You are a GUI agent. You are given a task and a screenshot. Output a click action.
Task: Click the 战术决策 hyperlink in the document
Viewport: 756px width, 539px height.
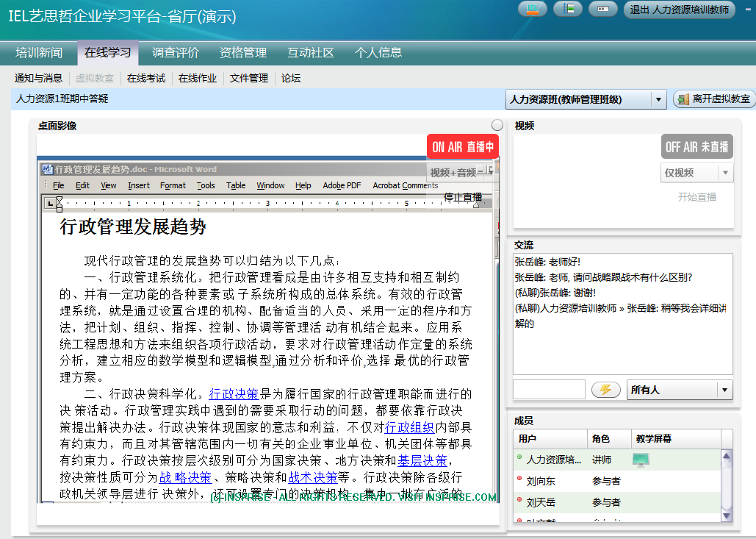point(313,478)
